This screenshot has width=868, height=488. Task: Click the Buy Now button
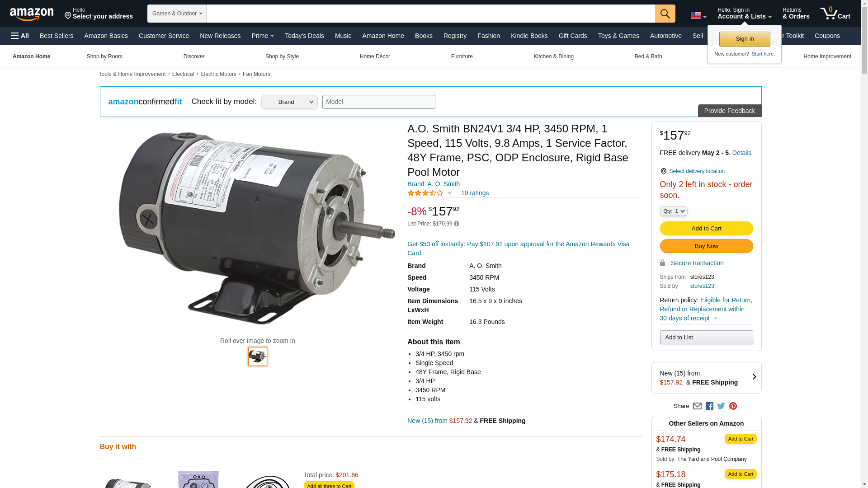706,246
